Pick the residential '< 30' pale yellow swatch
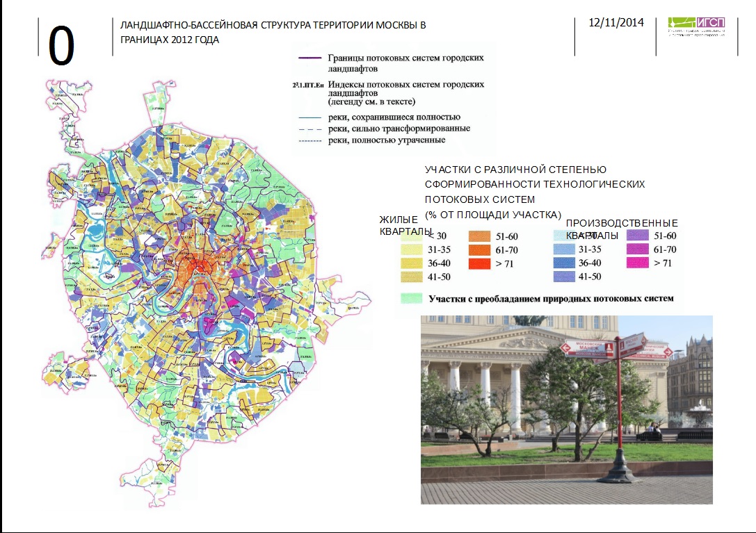The height and width of the screenshot is (533, 756). coord(411,236)
